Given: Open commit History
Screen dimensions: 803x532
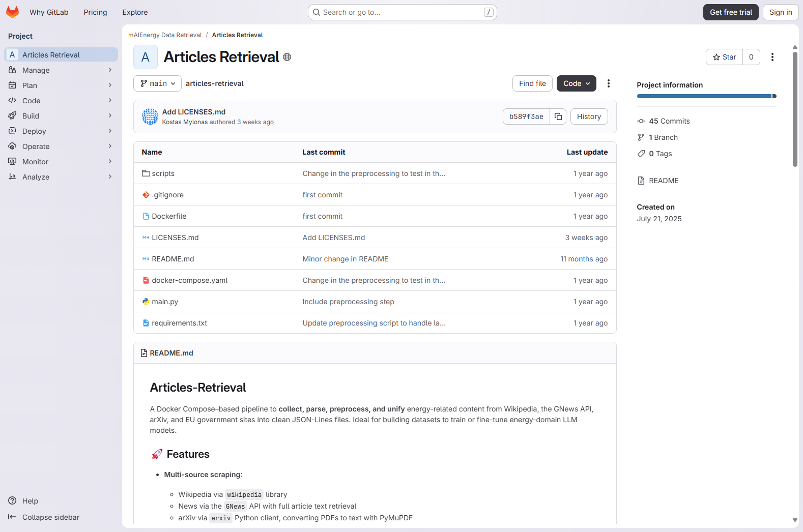Looking at the screenshot, I should (x=589, y=116).
